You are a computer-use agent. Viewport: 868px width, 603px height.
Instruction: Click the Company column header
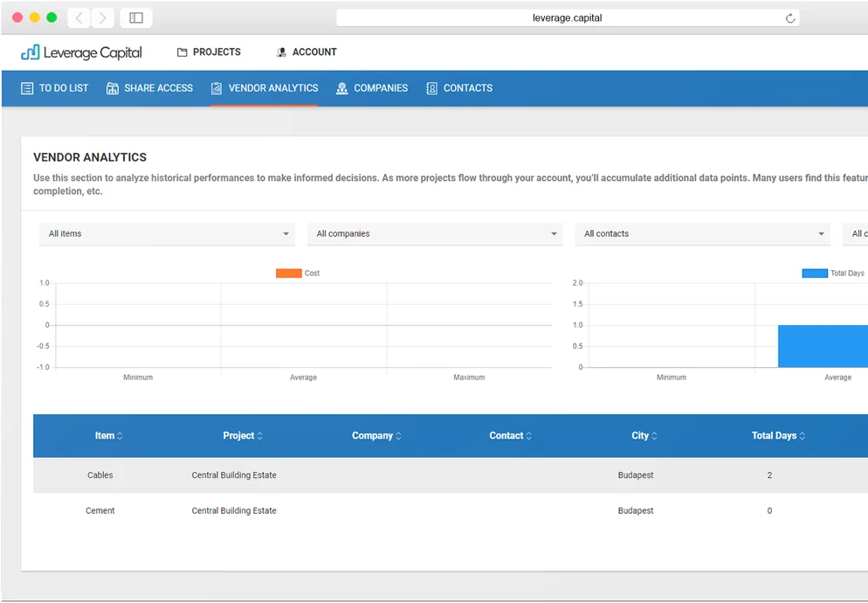[376, 436]
